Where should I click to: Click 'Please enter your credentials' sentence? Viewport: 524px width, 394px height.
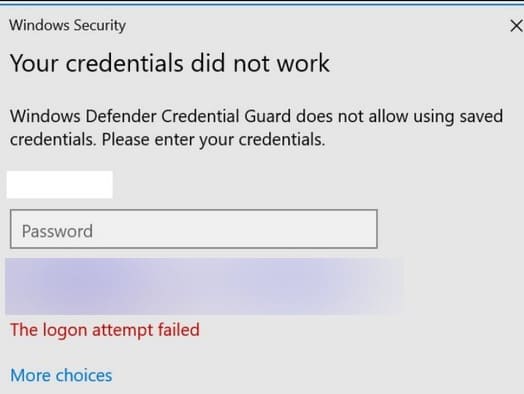tap(213, 140)
